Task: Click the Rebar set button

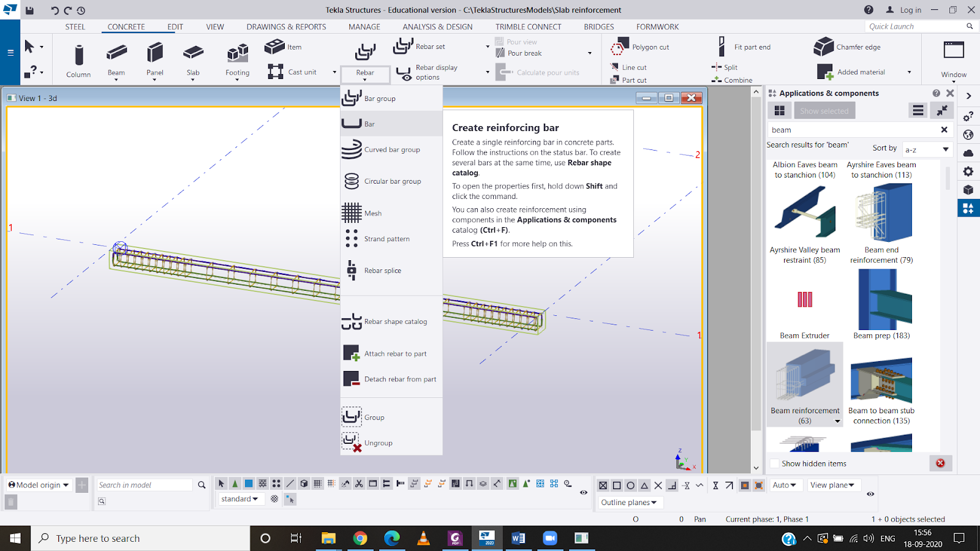Action: pos(420,47)
